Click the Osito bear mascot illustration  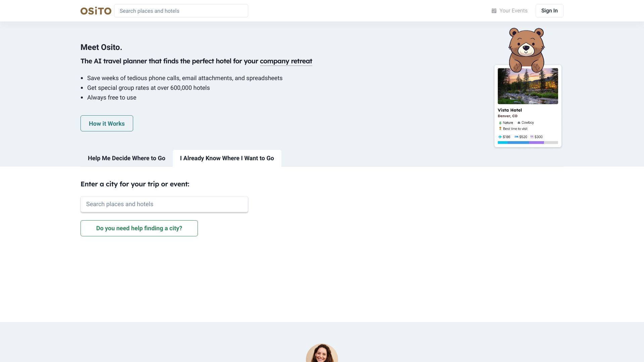pos(526,47)
